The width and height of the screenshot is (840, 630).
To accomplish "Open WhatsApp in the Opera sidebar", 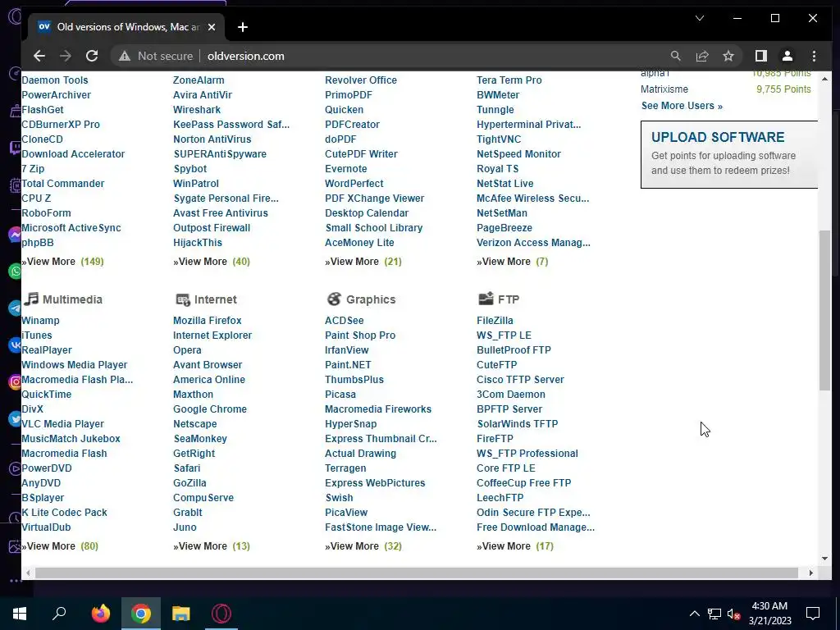I will click(15, 271).
